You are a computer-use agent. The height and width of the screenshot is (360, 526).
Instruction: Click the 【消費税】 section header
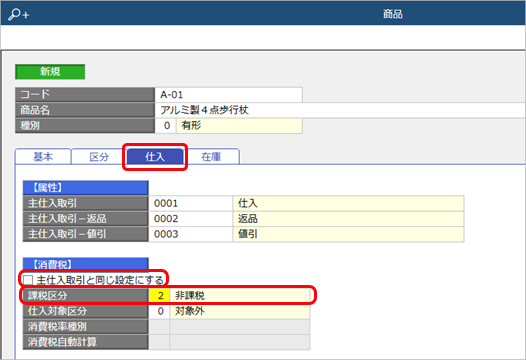(x=86, y=264)
